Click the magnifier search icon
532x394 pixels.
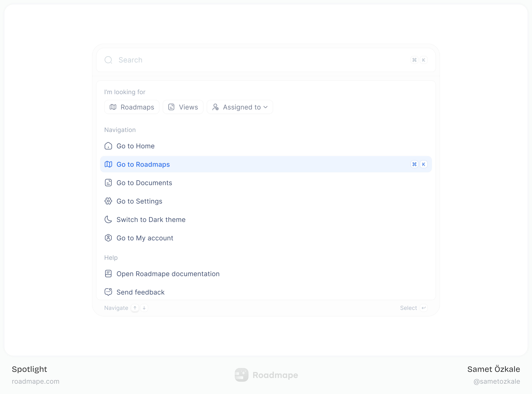[x=108, y=60]
